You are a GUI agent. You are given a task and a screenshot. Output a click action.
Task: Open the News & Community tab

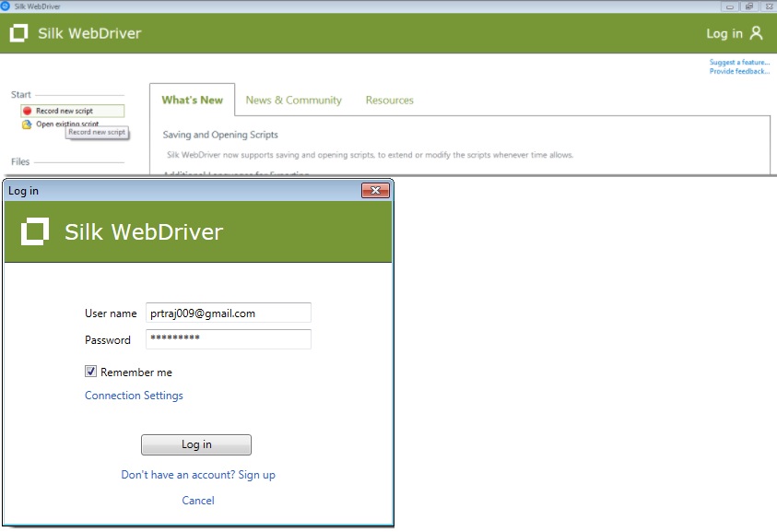[294, 100]
